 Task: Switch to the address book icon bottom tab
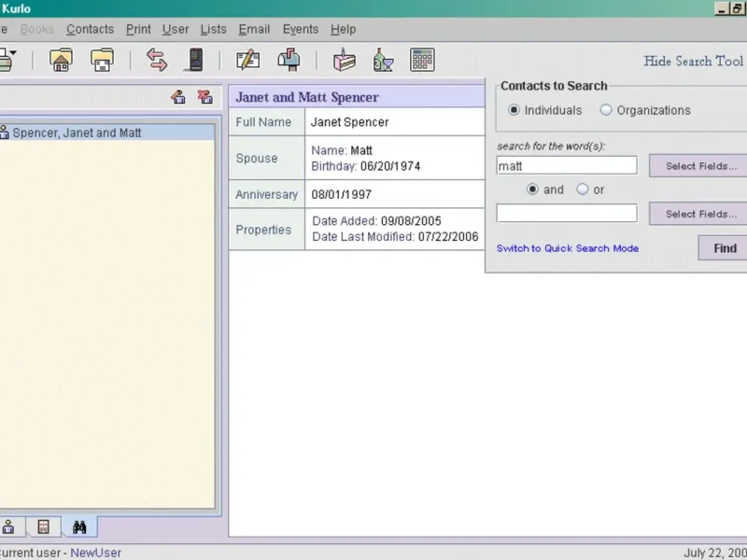(43, 527)
